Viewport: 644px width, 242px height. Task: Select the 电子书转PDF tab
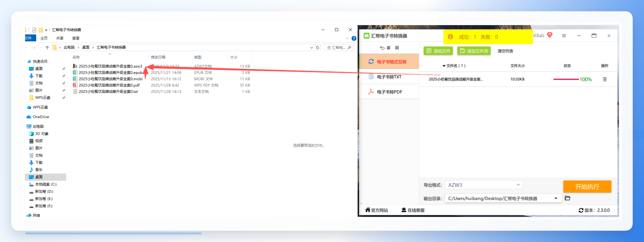(389, 92)
